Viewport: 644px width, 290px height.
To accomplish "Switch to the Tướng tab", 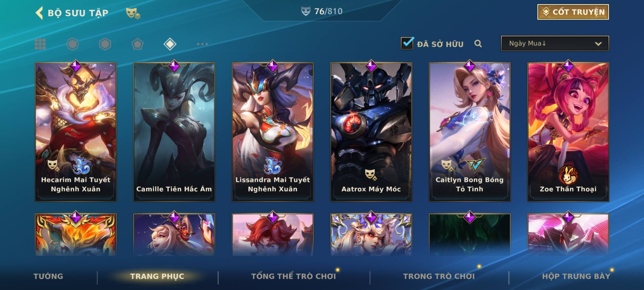I will (x=48, y=276).
